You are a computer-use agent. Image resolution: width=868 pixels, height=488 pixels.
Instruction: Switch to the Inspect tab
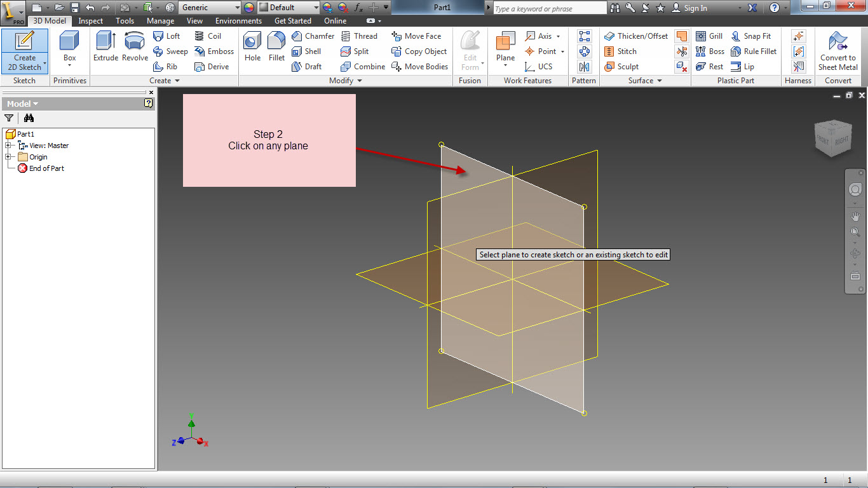pyautogui.click(x=90, y=20)
